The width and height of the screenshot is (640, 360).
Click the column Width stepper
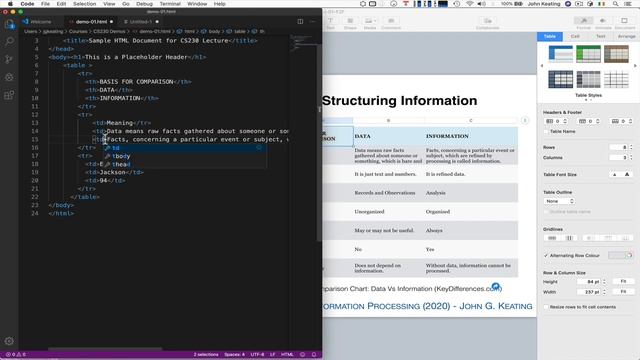tap(604, 292)
